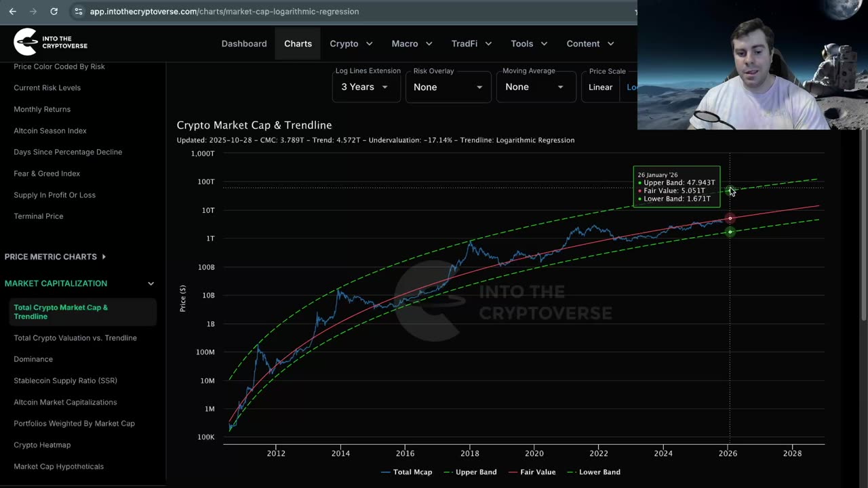The height and width of the screenshot is (488, 868).
Task: Click the Crypto Market Cap & Trendline title
Action: pyautogui.click(x=254, y=125)
